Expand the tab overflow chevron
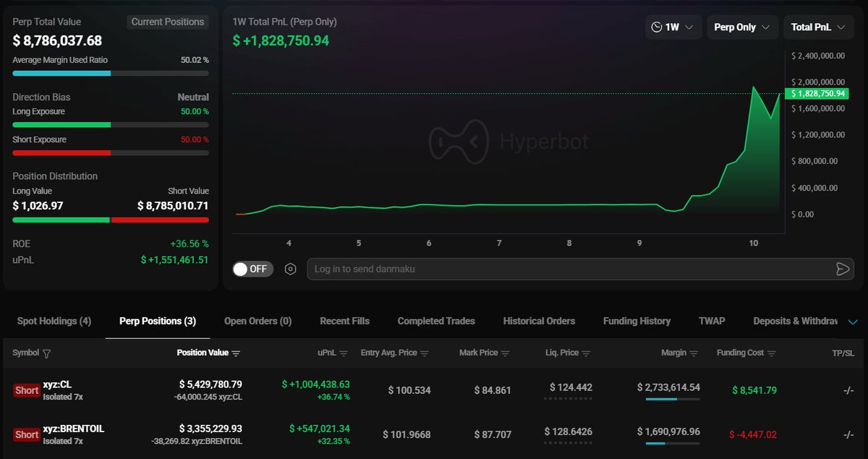Viewport: 868px width, 459px height. (x=852, y=322)
